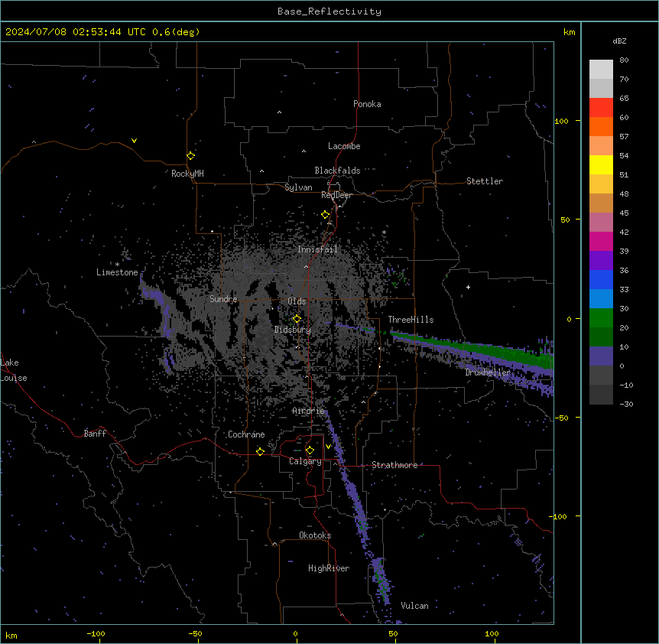Click the asterisk marker above Limestone
This screenshot has height=644, width=659.
pyautogui.click(x=117, y=265)
